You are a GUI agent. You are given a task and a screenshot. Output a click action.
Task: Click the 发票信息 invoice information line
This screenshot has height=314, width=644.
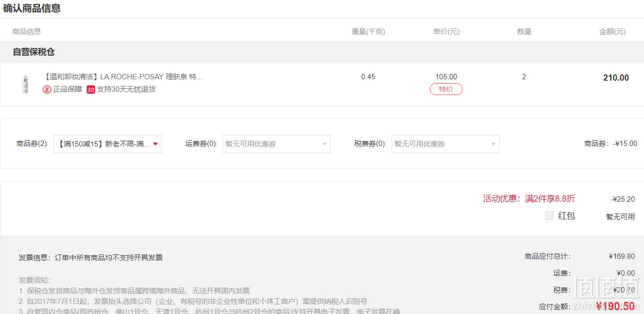91,258
